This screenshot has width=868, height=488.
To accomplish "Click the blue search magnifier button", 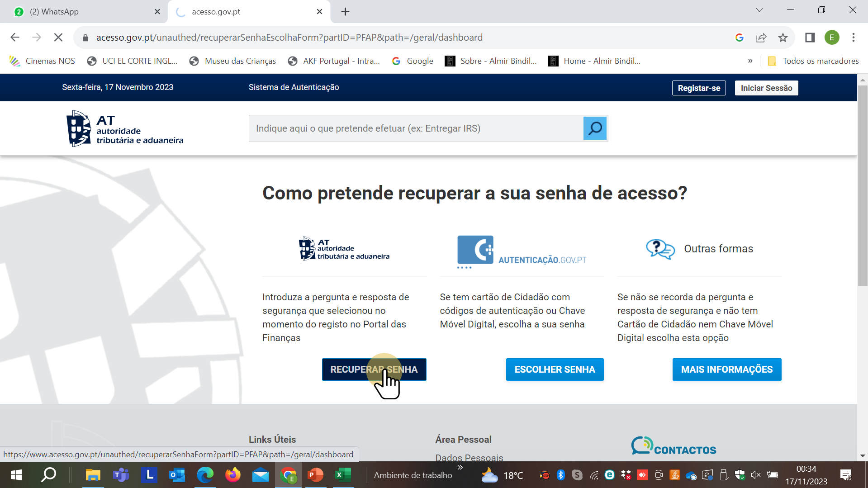I will tap(595, 128).
